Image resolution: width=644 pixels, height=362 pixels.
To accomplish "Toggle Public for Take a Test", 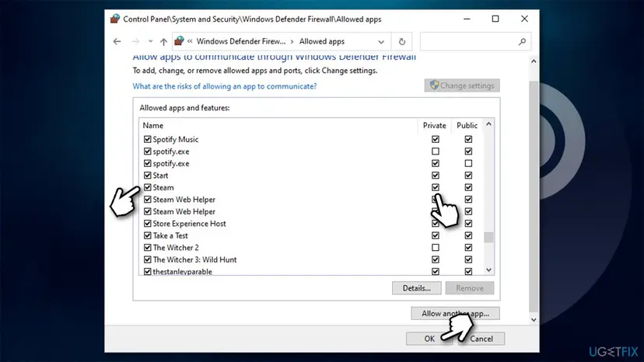I will tap(468, 235).
